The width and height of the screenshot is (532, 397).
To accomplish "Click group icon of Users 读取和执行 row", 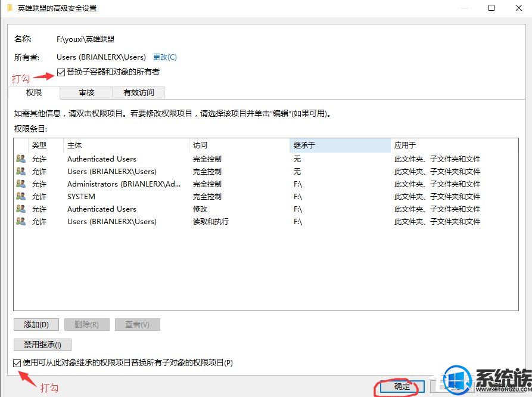I will [21, 221].
